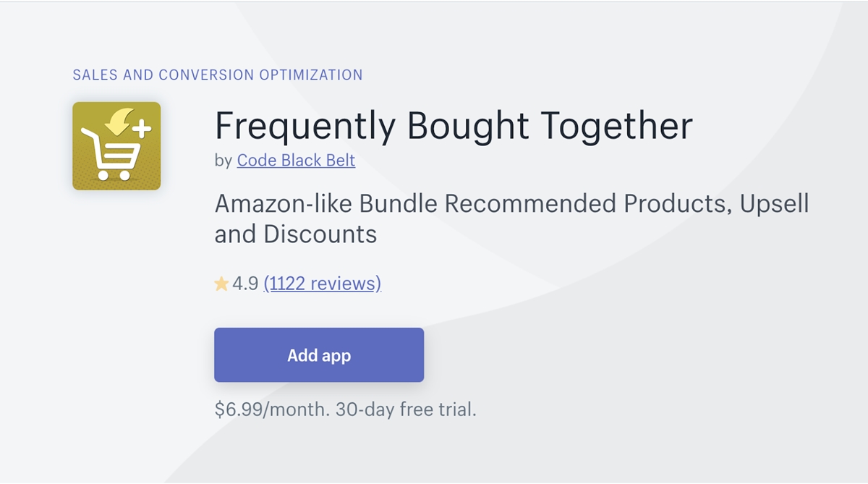Click the $6.99/month pricing text
Image resolution: width=868 pixels, height=484 pixels.
pos(272,409)
